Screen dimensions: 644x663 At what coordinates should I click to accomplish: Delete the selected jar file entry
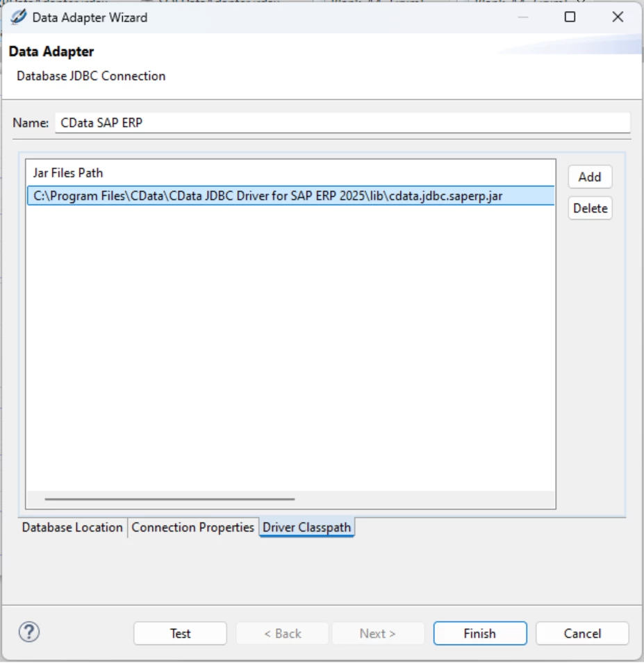590,208
